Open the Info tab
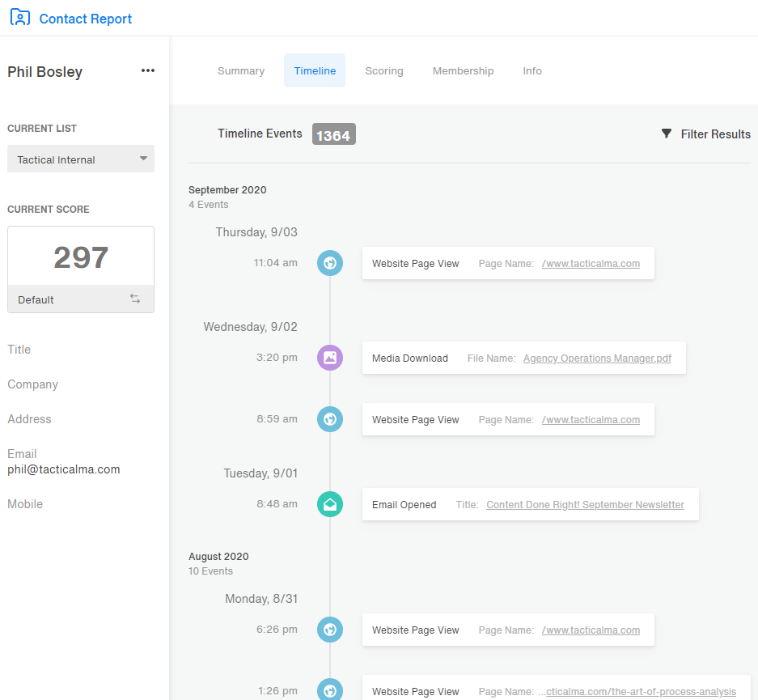Image resolution: width=758 pixels, height=700 pixels. pos(532,70)
